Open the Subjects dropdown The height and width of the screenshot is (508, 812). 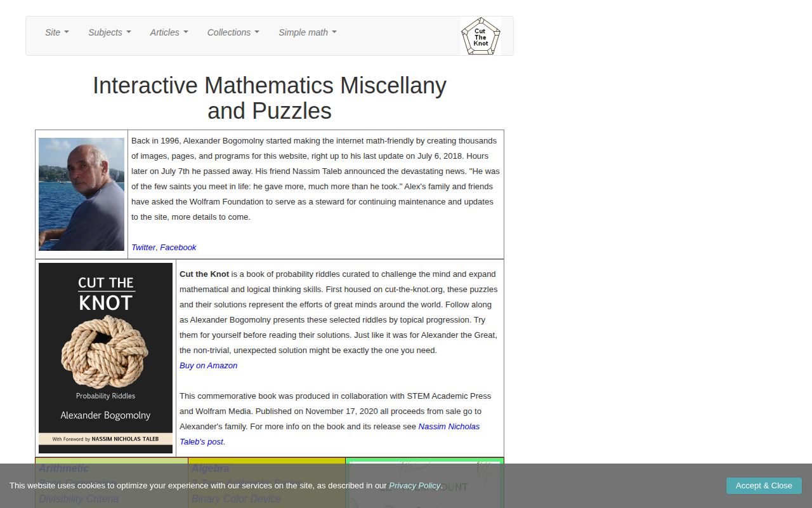pyautogui.click(x=109, y=32)
